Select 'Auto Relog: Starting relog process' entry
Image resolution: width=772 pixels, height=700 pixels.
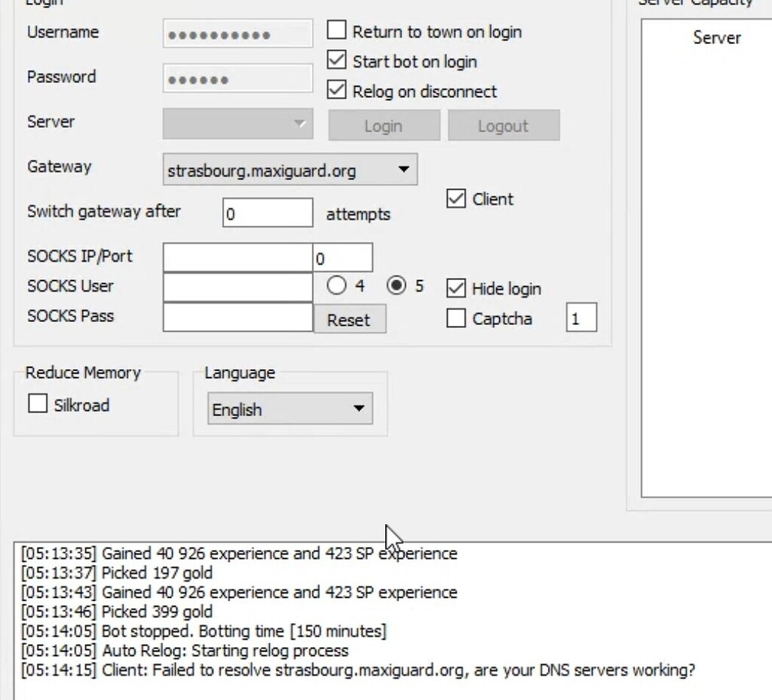pyautogui.click(x=185, y=650)
